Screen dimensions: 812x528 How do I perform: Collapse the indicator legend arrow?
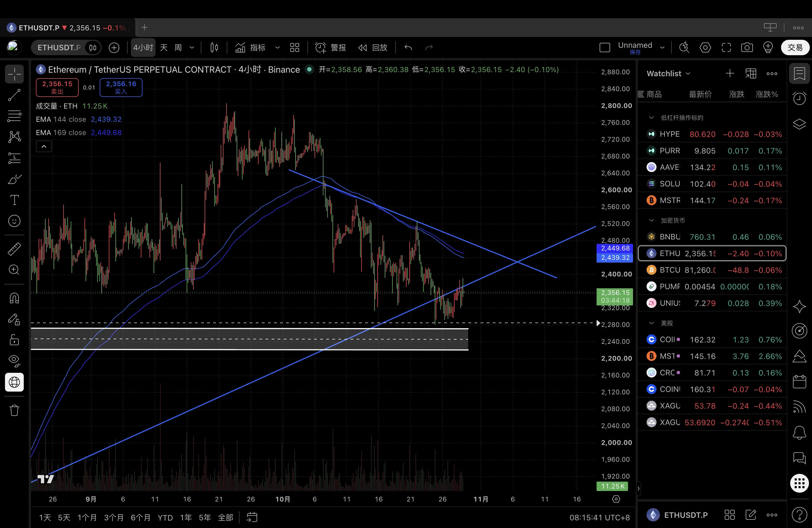44,147
